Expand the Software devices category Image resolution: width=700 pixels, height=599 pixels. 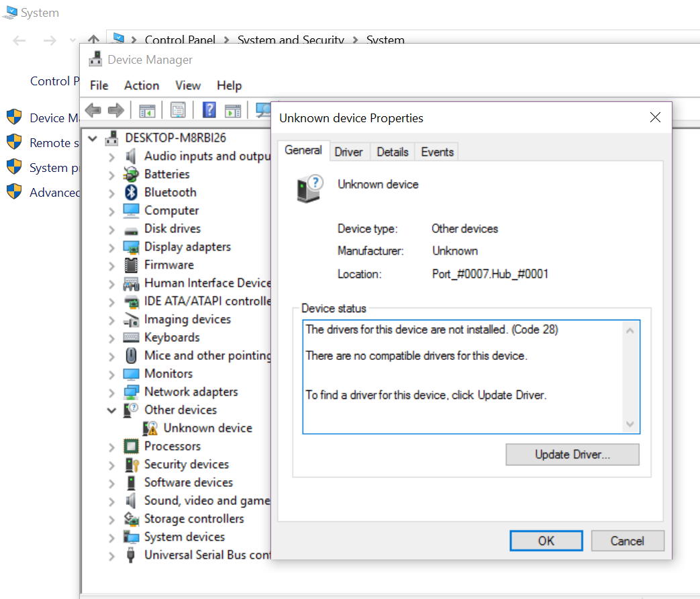point(111,483)
